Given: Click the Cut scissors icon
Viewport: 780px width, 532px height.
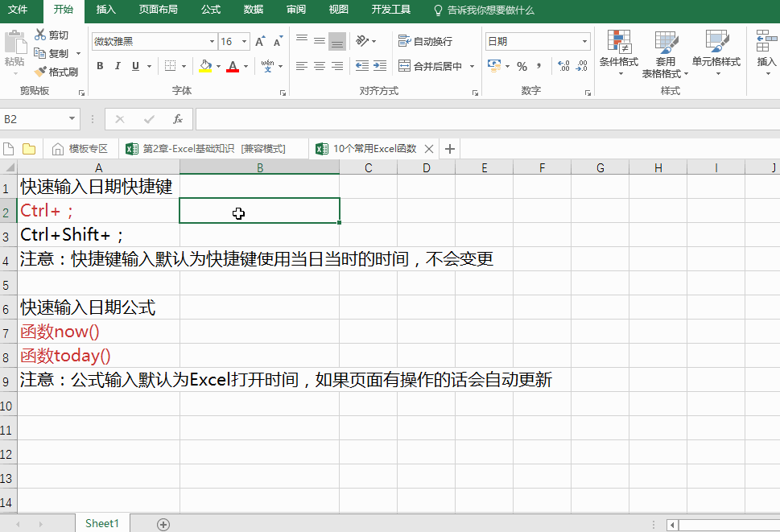Looking at the screenshot, I should click(39, 35).
